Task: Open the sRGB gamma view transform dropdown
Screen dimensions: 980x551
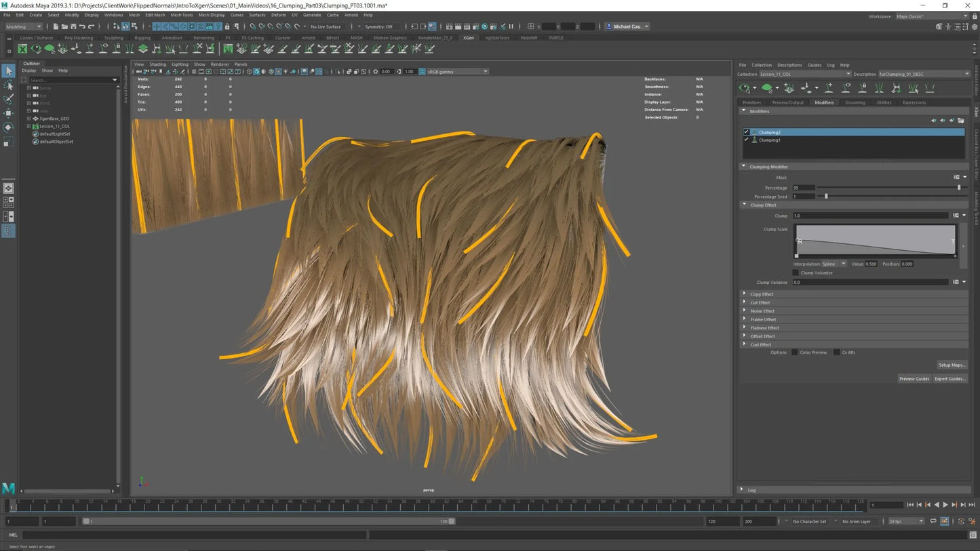Action: pos(457,71)
